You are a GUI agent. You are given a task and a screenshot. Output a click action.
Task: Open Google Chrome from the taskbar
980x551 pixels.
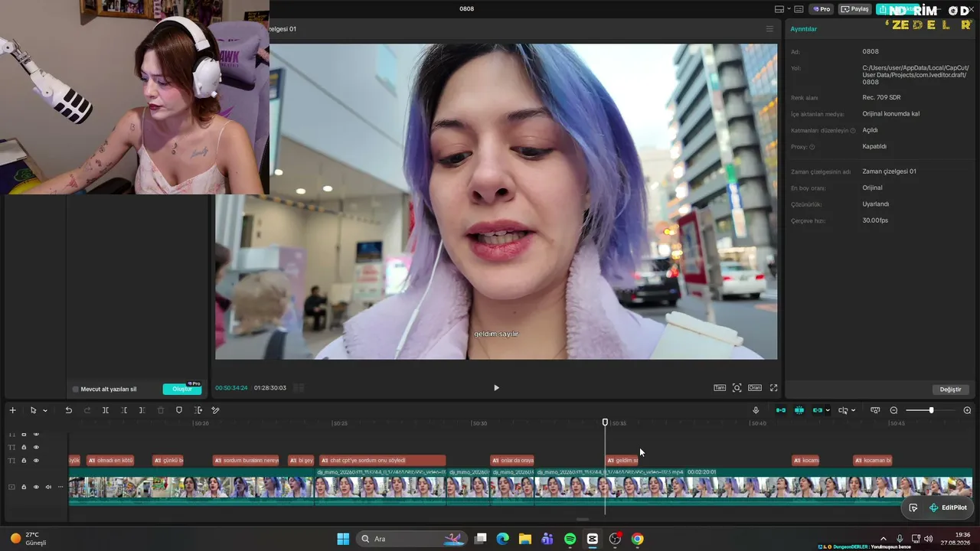[637, 539]
